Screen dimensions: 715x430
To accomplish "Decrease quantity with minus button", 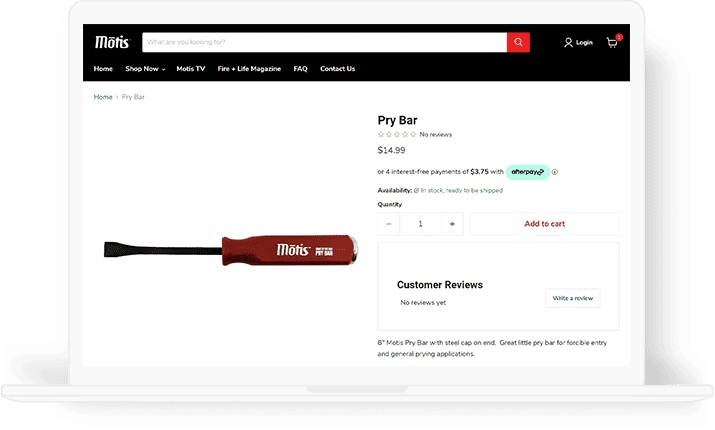I will pos(389,224).
